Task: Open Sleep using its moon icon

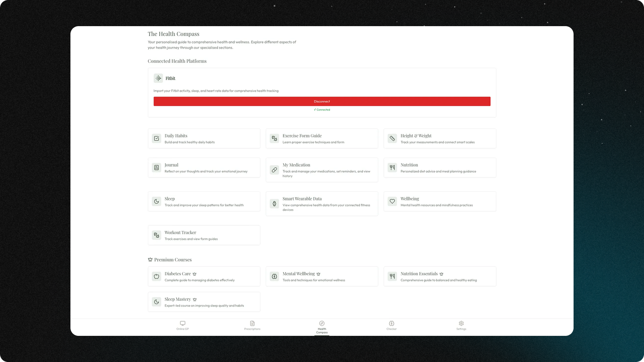Action: point(157,202)
